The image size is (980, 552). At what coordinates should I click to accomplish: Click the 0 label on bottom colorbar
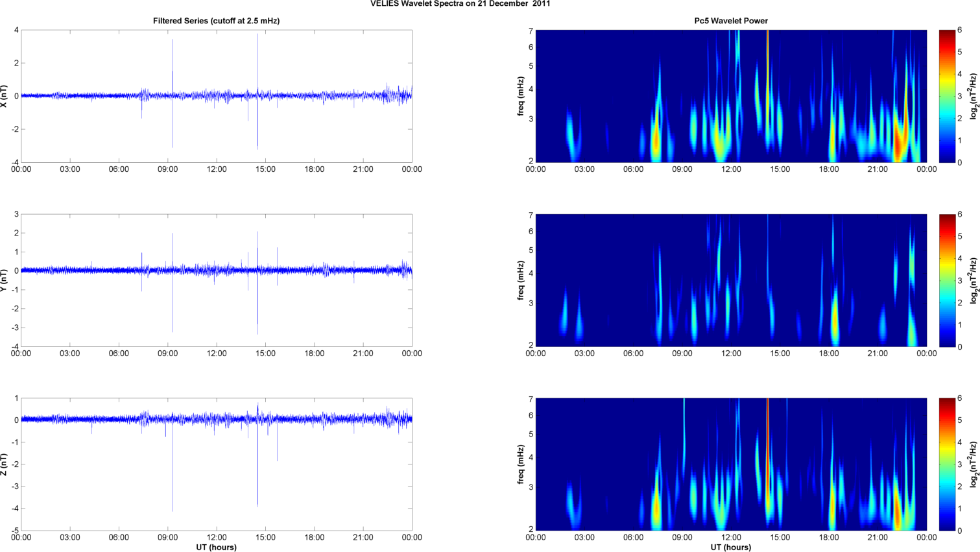[960, 531]
